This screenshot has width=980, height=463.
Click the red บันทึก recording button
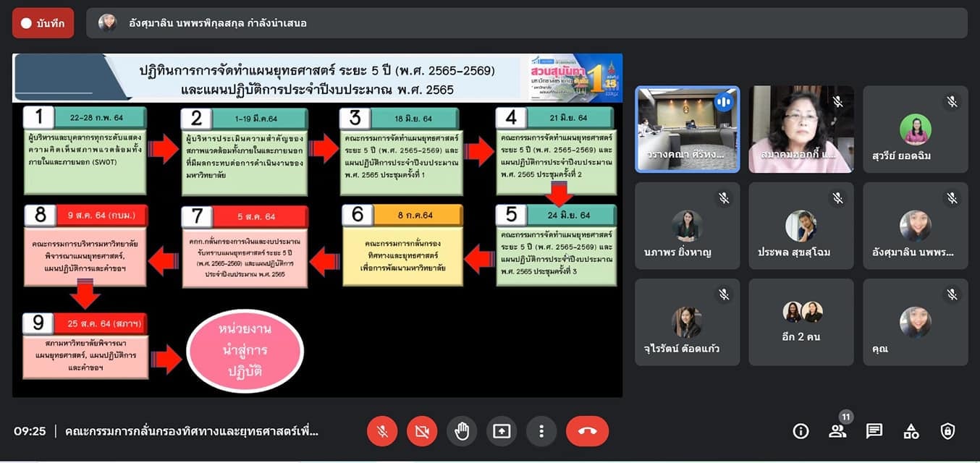coord(43,23)
